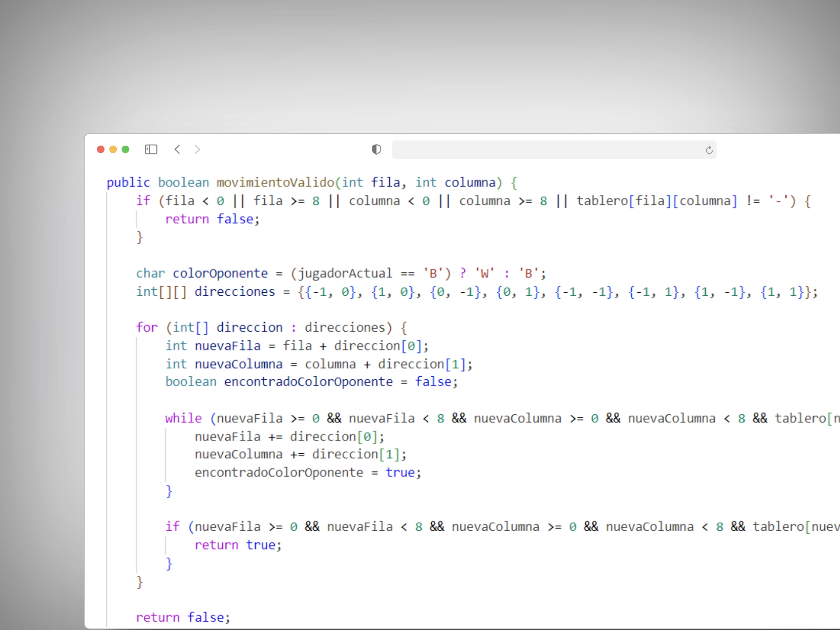Toggle the sidebar panel icon
Screen dimensions: 840x630
pyautogui.click(x=151, y=150)
